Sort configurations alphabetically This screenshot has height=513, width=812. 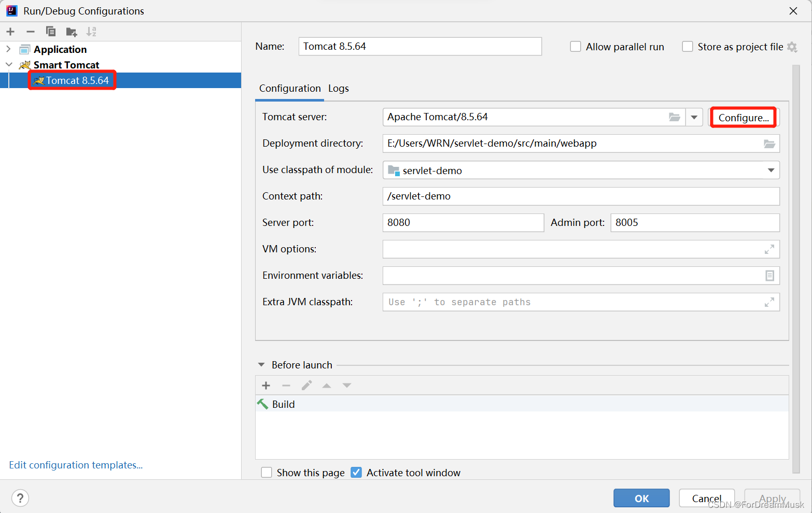(x=91, y=32)
